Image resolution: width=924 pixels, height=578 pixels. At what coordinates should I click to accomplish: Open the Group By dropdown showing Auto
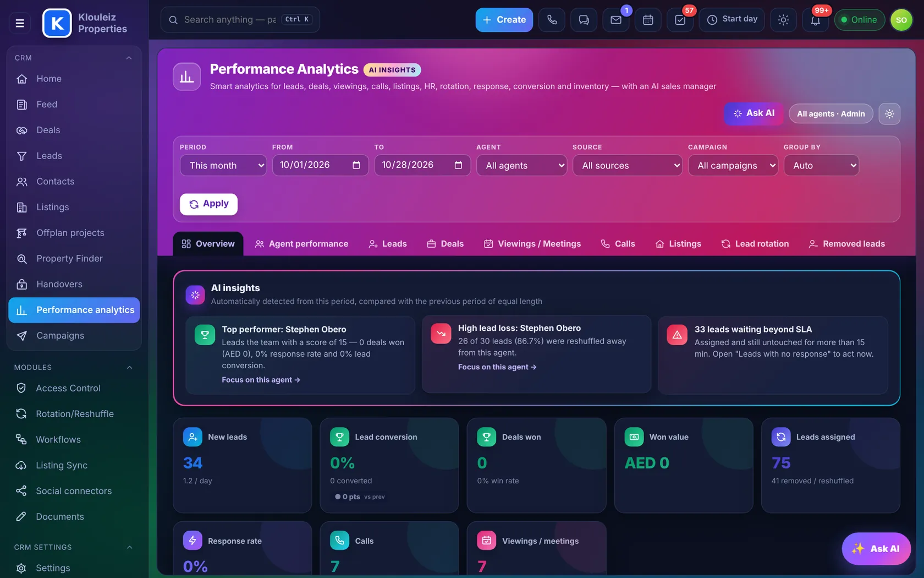(822, 165)
